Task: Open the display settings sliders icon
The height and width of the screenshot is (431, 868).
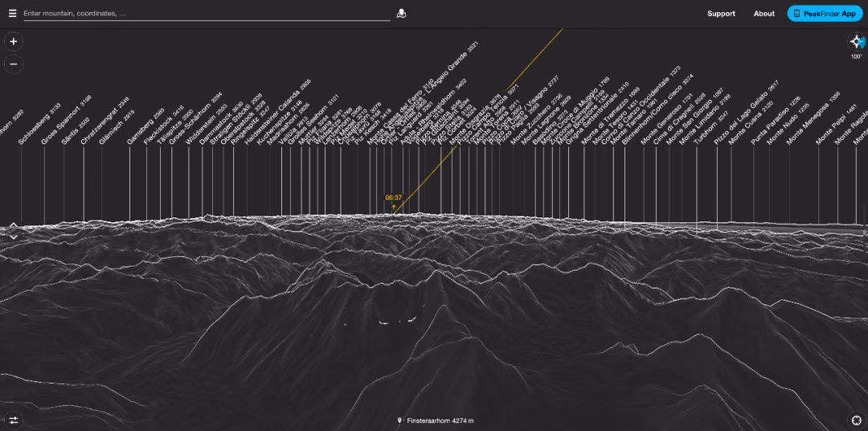Action: click(x=14, y=421)
